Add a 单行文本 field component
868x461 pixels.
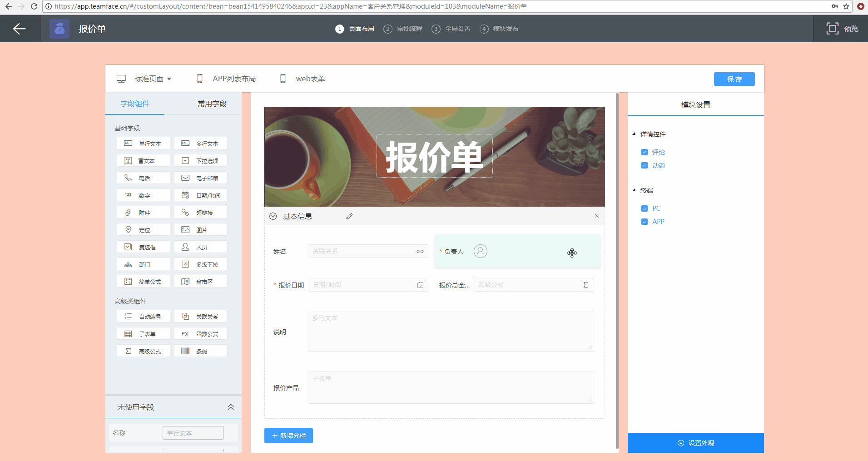[x=144, y=144]
